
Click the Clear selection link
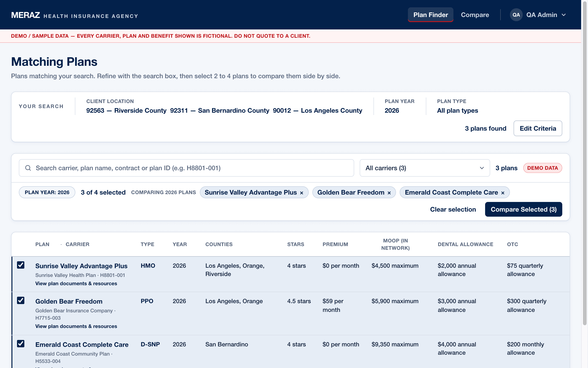click(453, 209)
